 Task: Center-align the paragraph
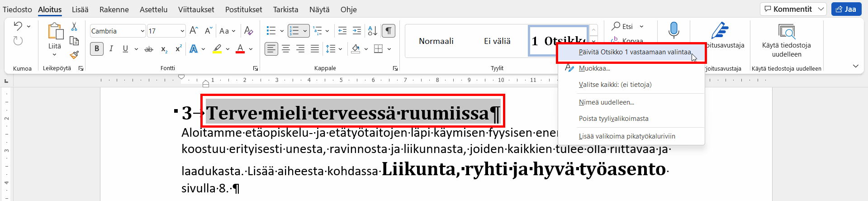[x=286, y=49]
